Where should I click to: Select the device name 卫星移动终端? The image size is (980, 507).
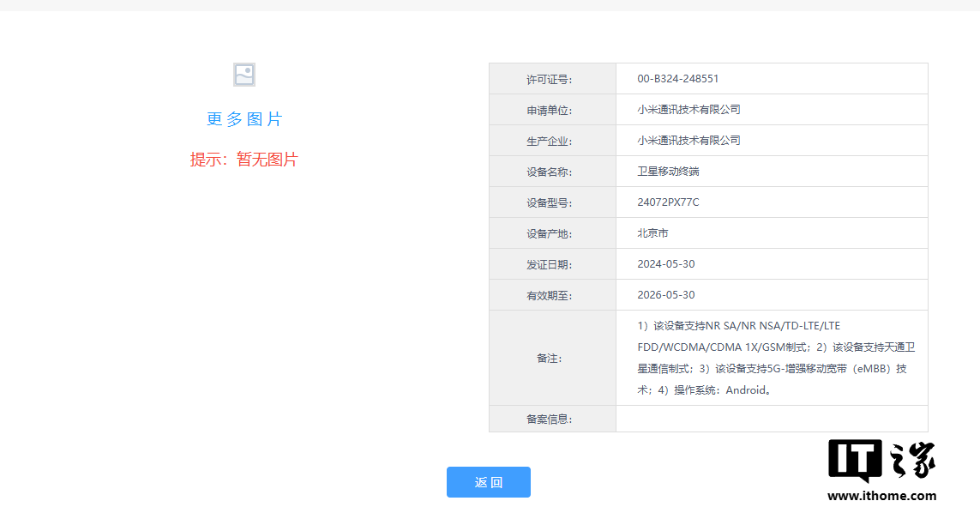(x=668, y=172)
